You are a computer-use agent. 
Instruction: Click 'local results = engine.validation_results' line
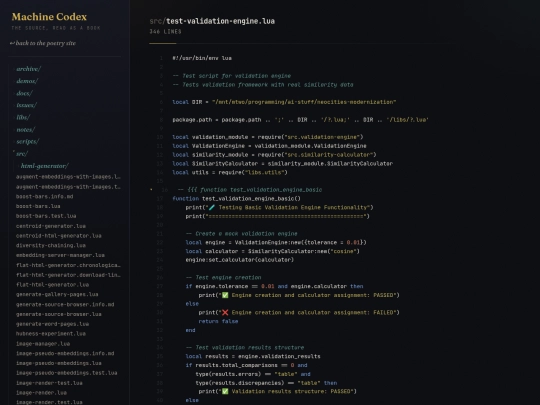tap(253, 356)
